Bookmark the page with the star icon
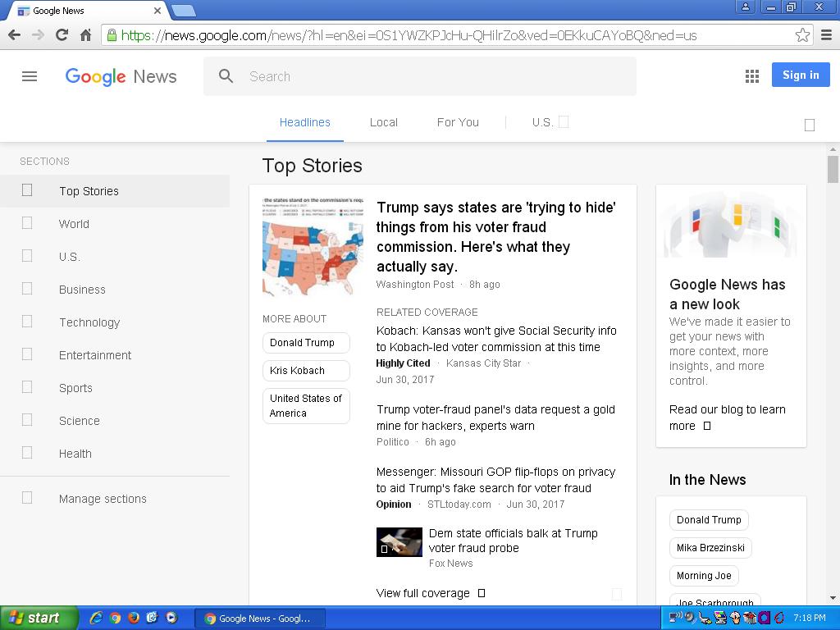The width and height of the screenshot is (840, 630). pyautogui.click(x=802, y=36)
